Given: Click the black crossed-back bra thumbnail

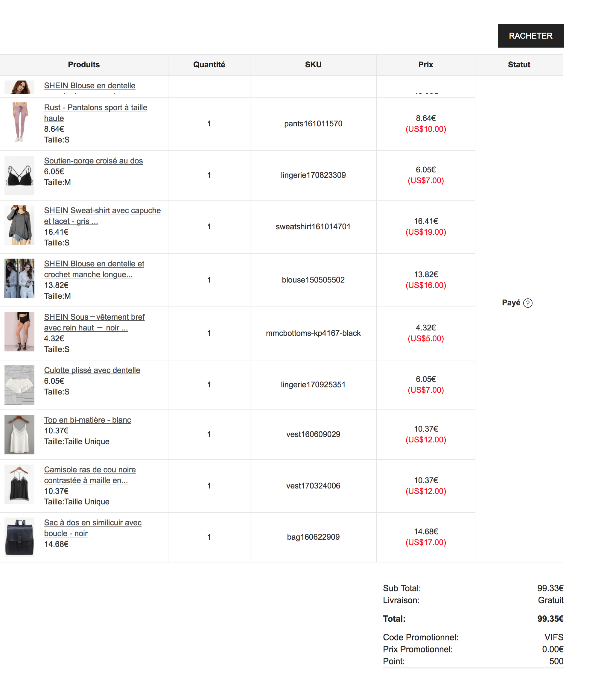Looking at the screenshot, I should [x=20, y=175].
